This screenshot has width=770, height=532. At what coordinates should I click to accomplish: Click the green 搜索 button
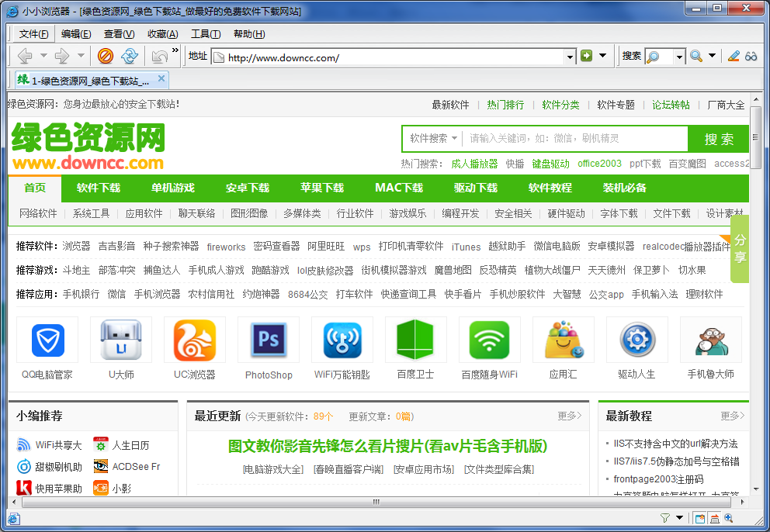tap(719, 139)
